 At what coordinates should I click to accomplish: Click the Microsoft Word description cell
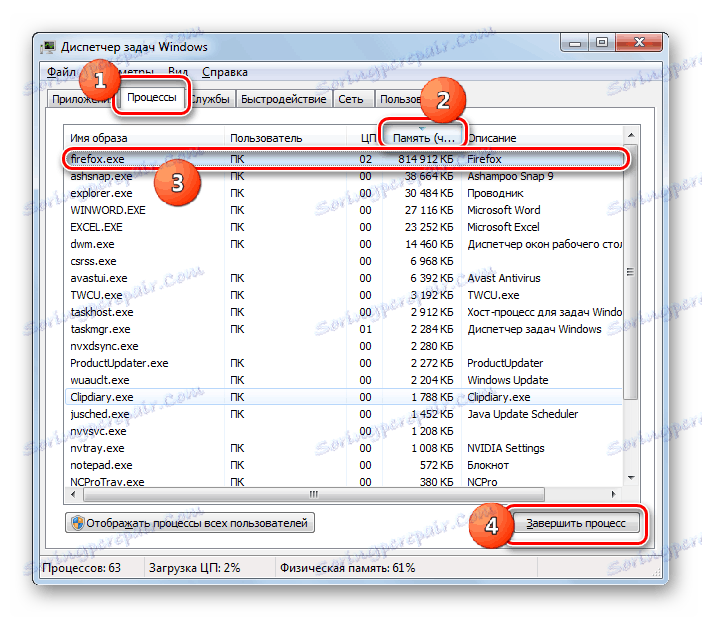tap(504, 210)
